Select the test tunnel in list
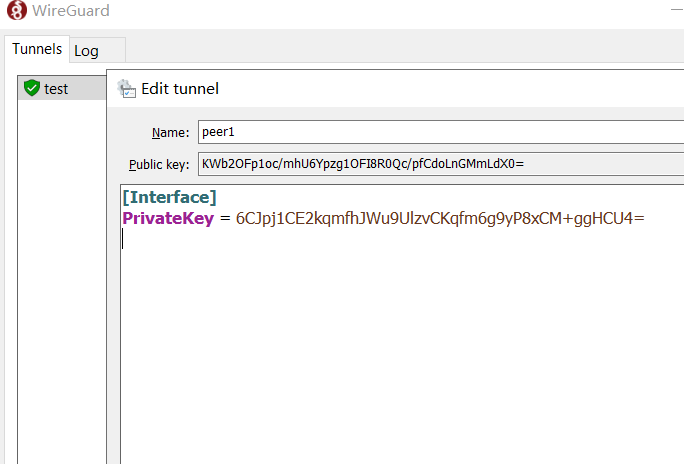The height and width of the screenshot is (464, 684). [x=62, y=89]
